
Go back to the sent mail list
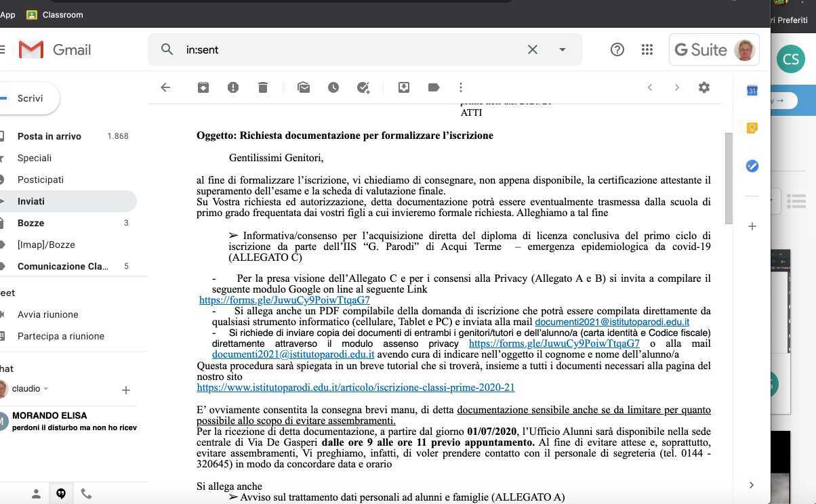coord(165,87)
